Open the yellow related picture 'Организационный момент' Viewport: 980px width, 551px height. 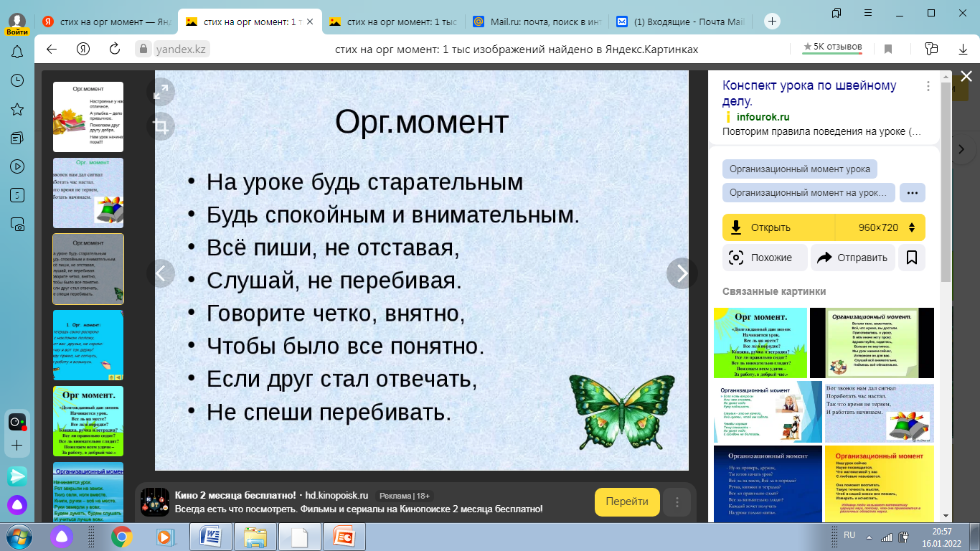click(x=880, y=484)
